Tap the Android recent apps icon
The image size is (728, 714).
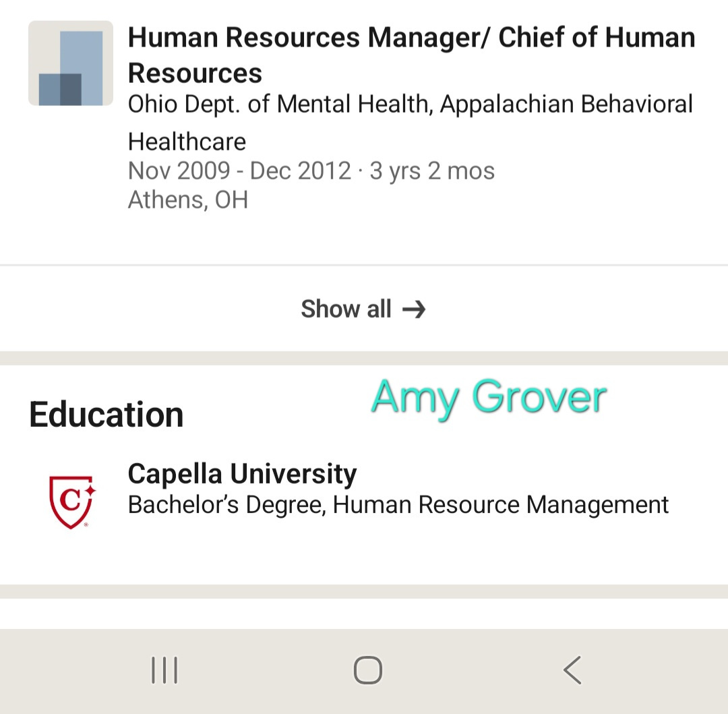pos(164,670)
